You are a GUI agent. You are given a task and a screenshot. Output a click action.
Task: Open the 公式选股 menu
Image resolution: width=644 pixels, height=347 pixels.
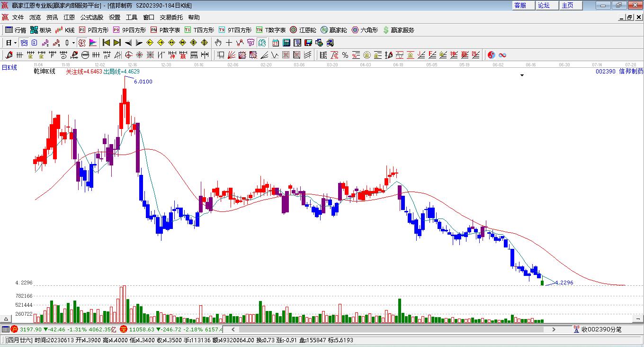tap(92, 17)
